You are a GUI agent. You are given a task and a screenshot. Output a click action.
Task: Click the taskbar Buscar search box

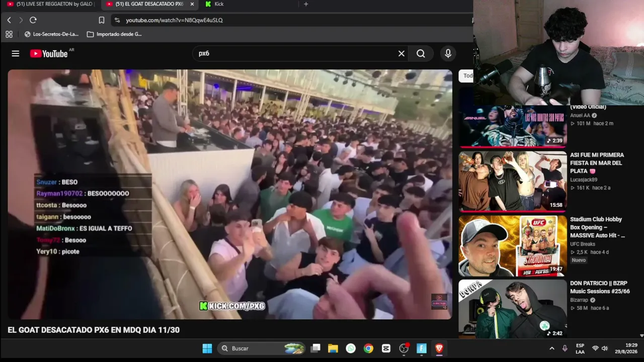click(262, 348)
